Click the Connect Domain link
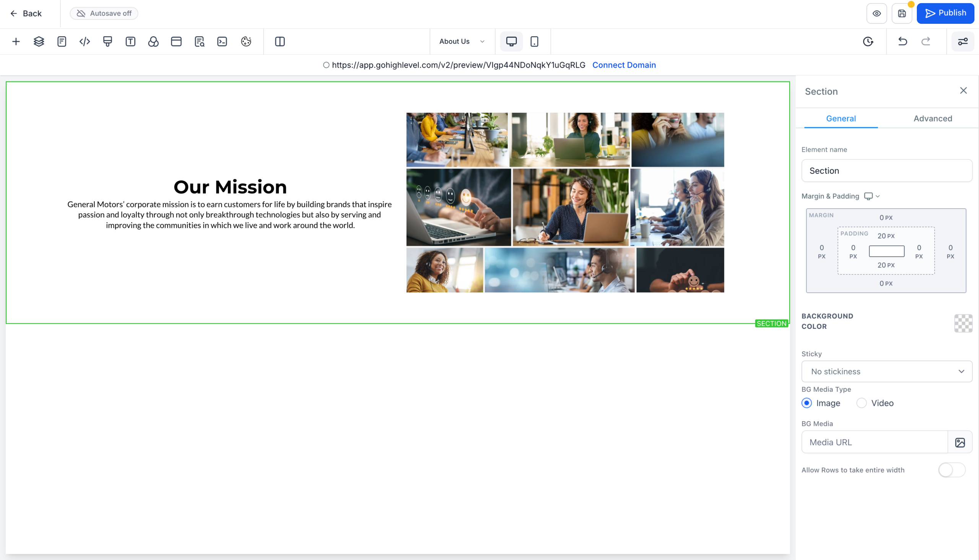The image size is (979, 560). click(624, 65)
